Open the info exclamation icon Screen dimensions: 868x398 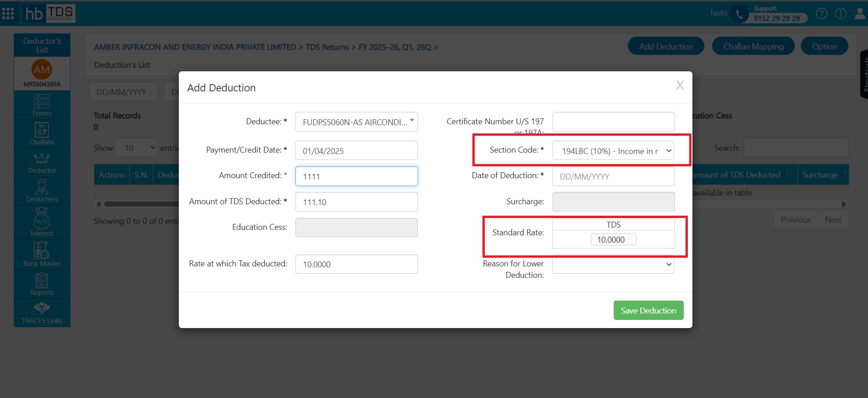[841, 14]
